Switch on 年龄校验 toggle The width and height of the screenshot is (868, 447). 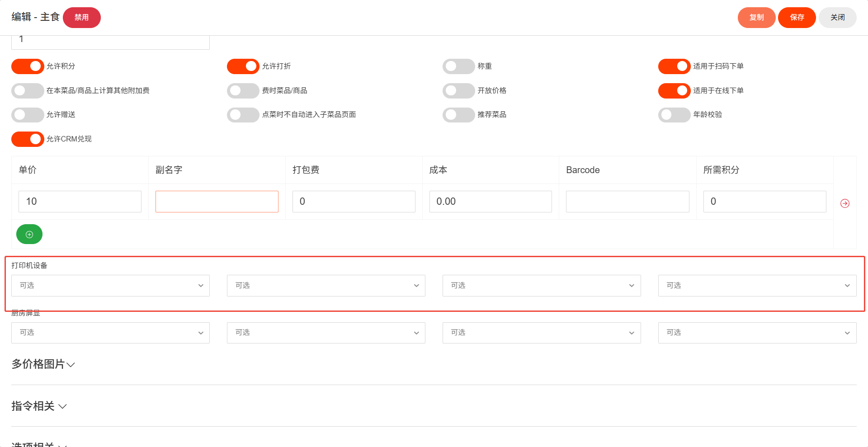tap(674, 115)
